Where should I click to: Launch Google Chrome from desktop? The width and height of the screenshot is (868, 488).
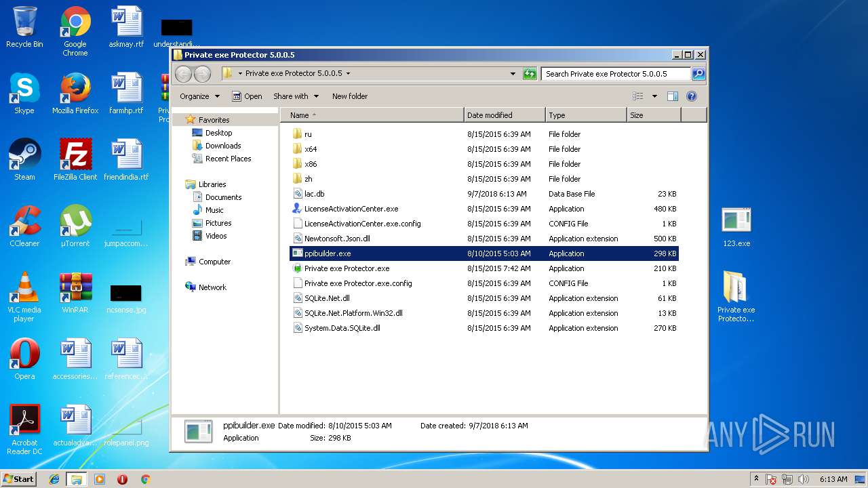75,31
